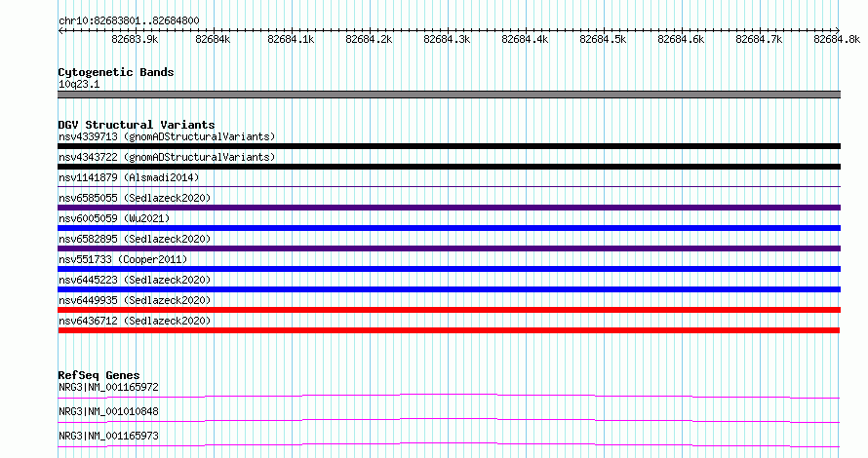Click the 82683.9k ruler tick label
Screen dimensions: 868x458
[135, 39]
